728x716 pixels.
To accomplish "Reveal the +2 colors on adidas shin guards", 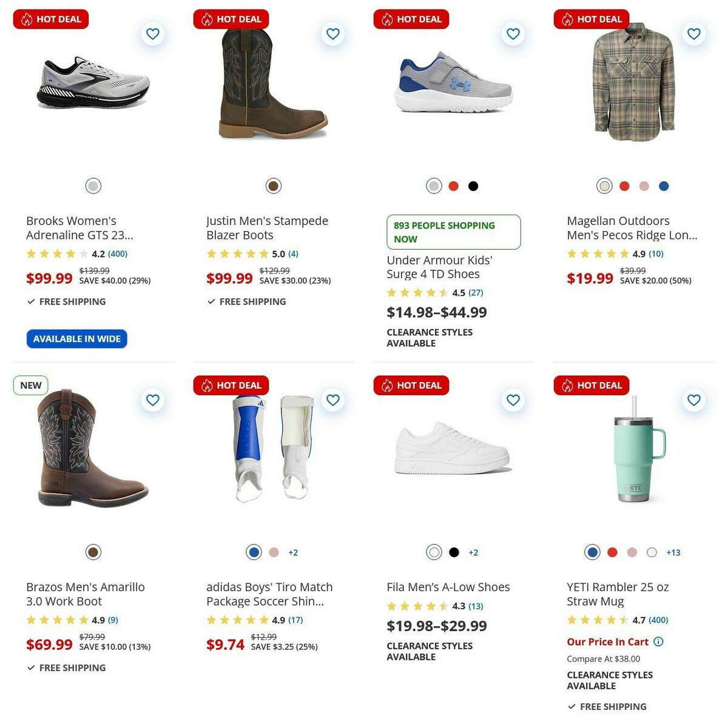I will [x=293, y=552].
